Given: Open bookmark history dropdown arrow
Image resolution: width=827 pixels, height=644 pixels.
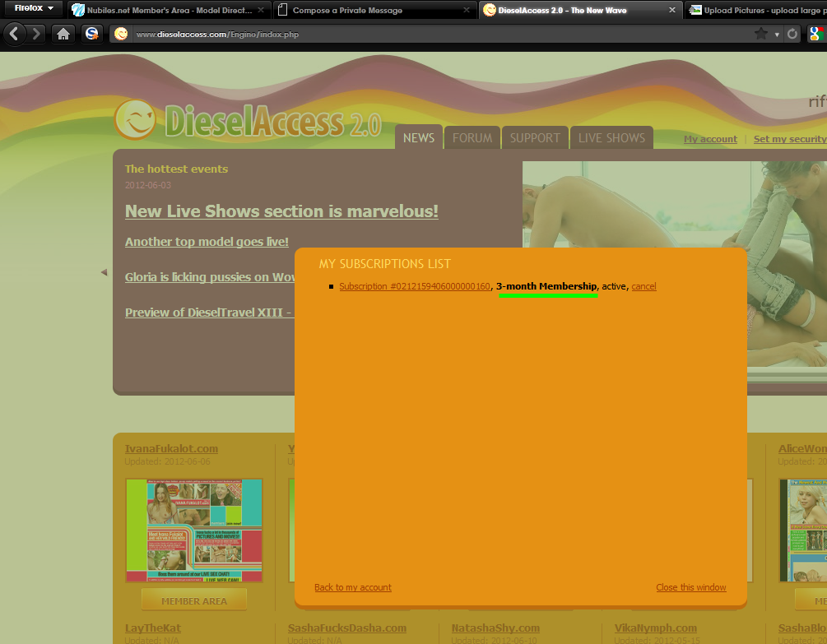Looking at the screenshot, I should (777, 35).
